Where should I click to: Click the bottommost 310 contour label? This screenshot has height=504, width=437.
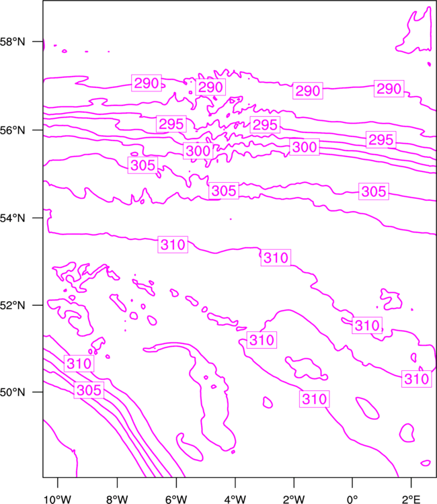coord(315,399)
